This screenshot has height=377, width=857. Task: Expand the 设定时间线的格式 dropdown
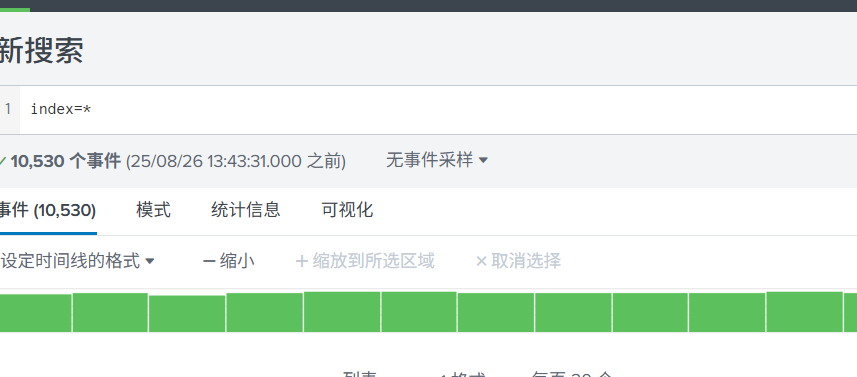(77, 261)
